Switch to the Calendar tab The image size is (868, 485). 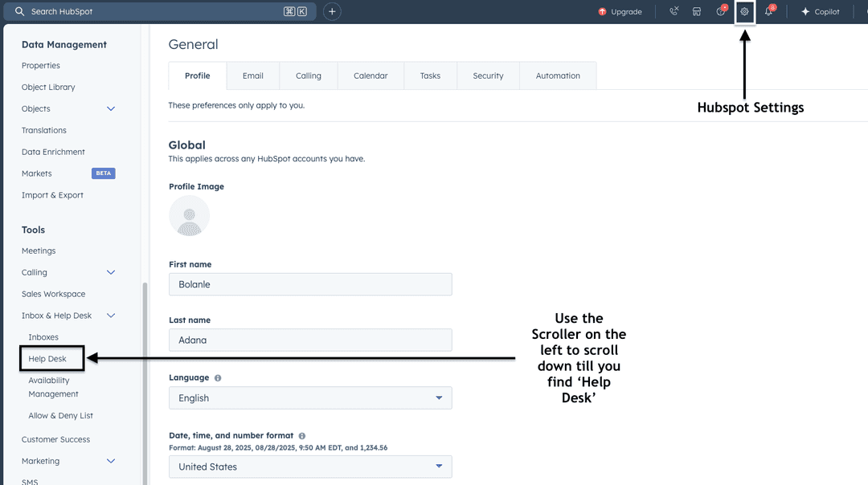[x=371, y=76]
